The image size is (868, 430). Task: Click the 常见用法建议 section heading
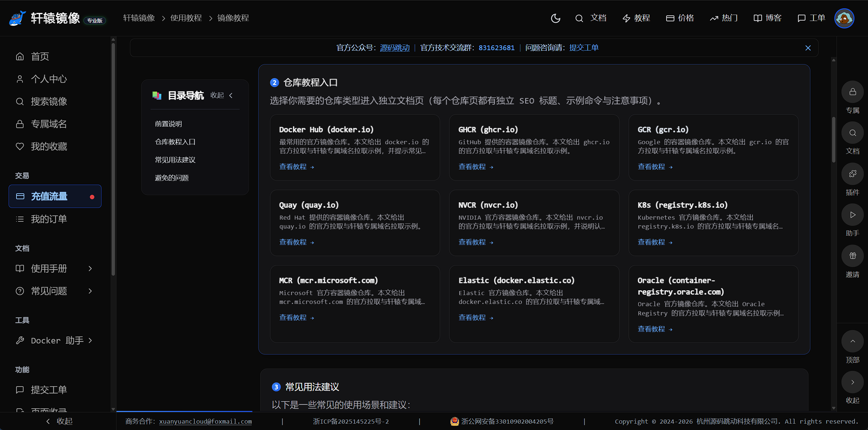point(312,387)
